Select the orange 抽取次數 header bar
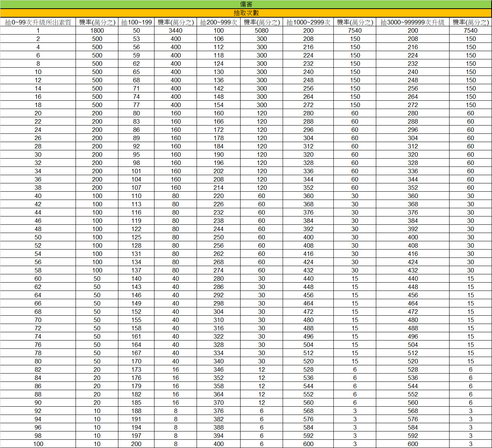The width and height of the screenshot is (492, 448). 246,13
